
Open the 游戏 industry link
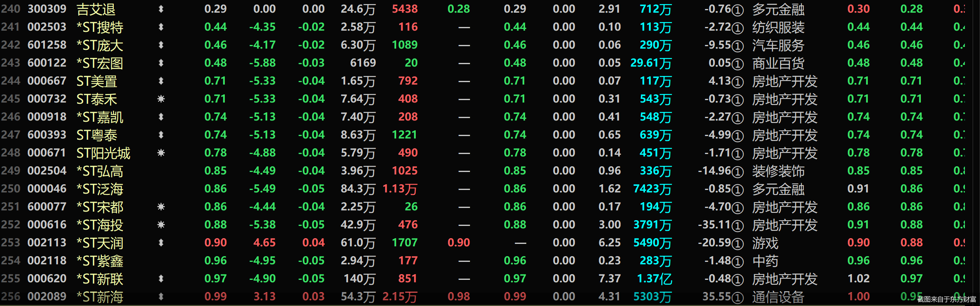(x=765, y=243)
